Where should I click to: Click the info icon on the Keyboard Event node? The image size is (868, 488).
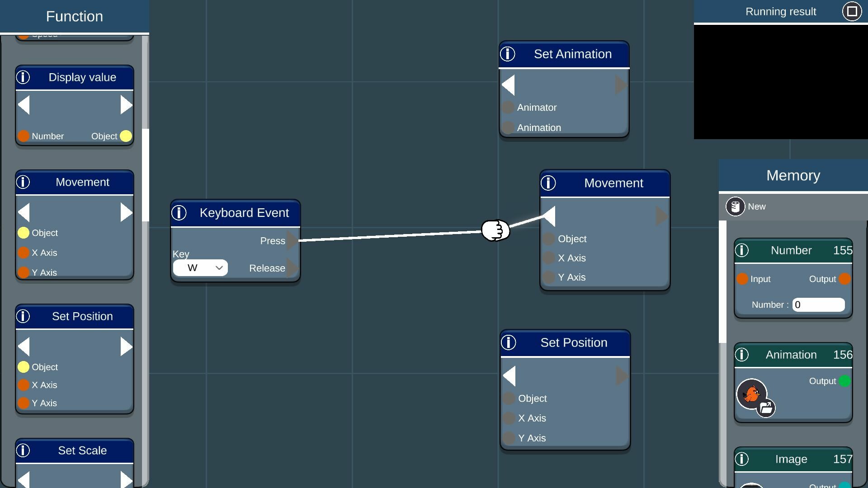point(179,213)
